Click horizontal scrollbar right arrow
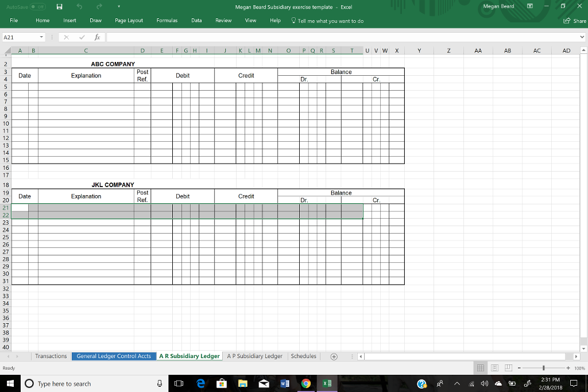Viewport: 588px width, 392px height. [577, 356]
